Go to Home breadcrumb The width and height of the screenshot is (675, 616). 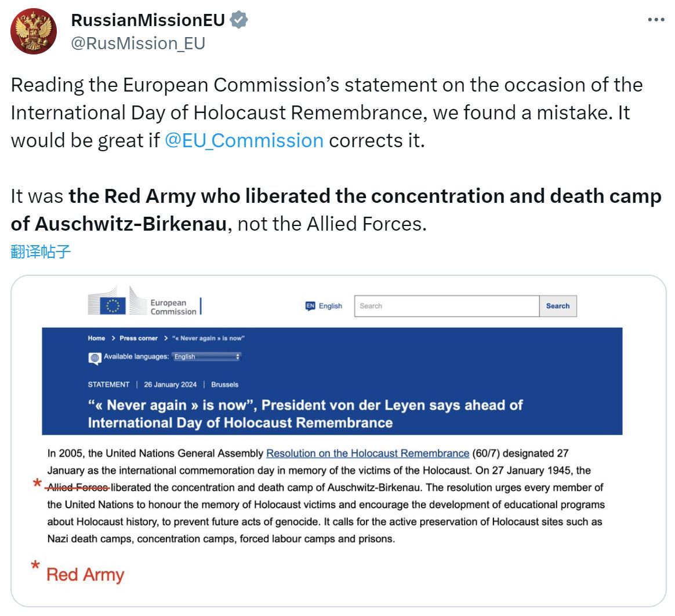click(96, 338)
